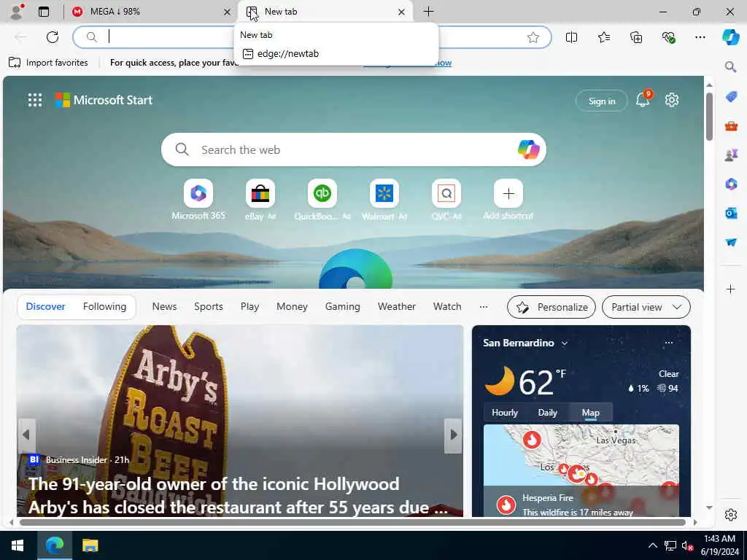Switch weather card to Hourly

(x=505, y=413)
